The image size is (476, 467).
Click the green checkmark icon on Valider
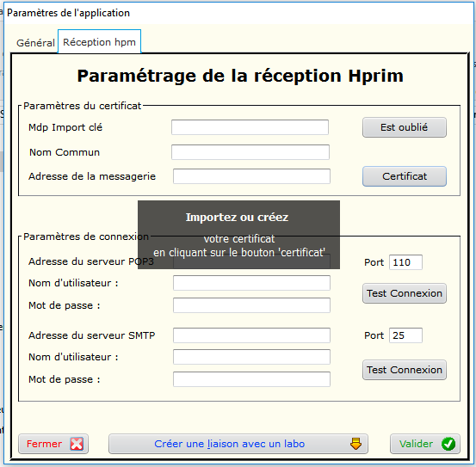[x=448, y=444]
